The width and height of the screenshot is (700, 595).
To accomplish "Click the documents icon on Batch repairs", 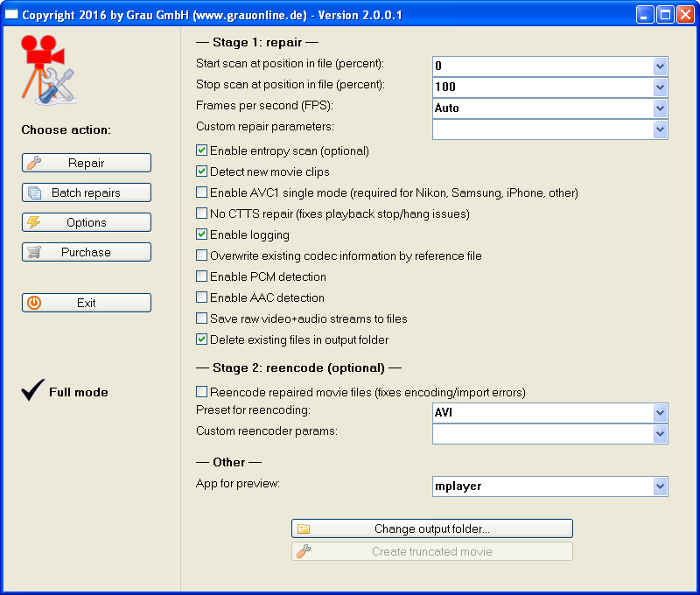I will pyautogui.click(x=34, y=192).
